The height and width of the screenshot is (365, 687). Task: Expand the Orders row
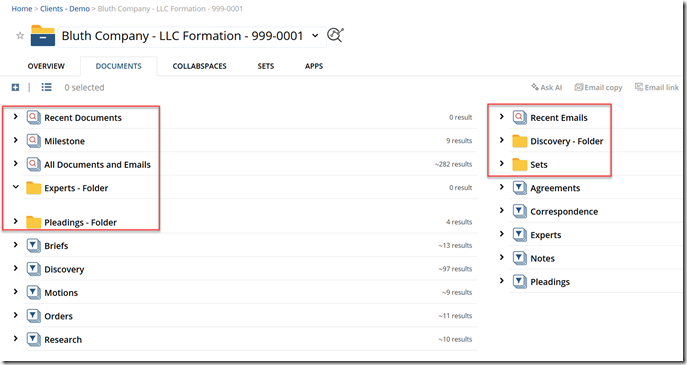tap(15, 315)
